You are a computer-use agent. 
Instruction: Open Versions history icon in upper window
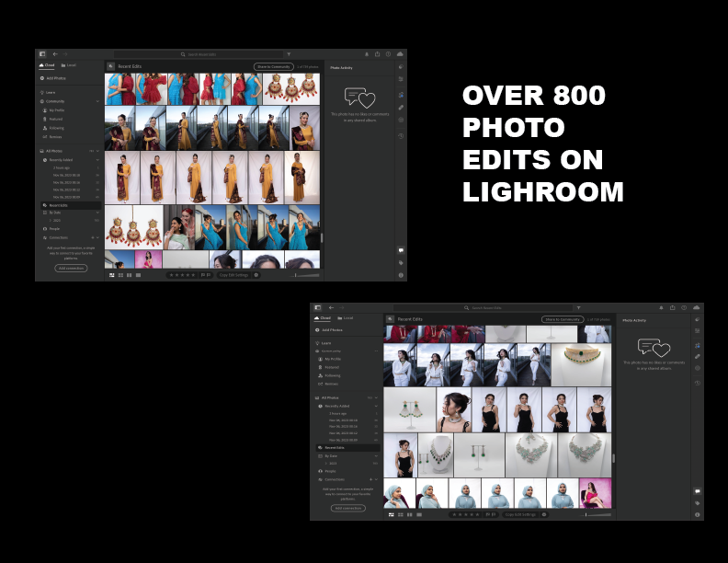401,136
